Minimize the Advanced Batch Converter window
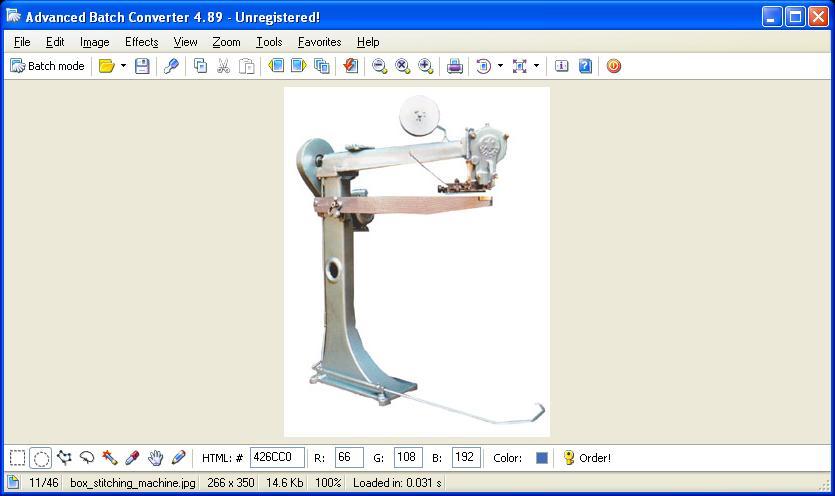The image size is (835, 496). coord(772,17)
